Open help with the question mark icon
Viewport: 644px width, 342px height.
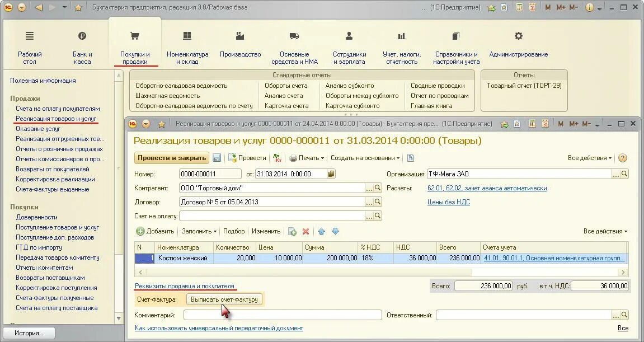[x=623, y=158]
